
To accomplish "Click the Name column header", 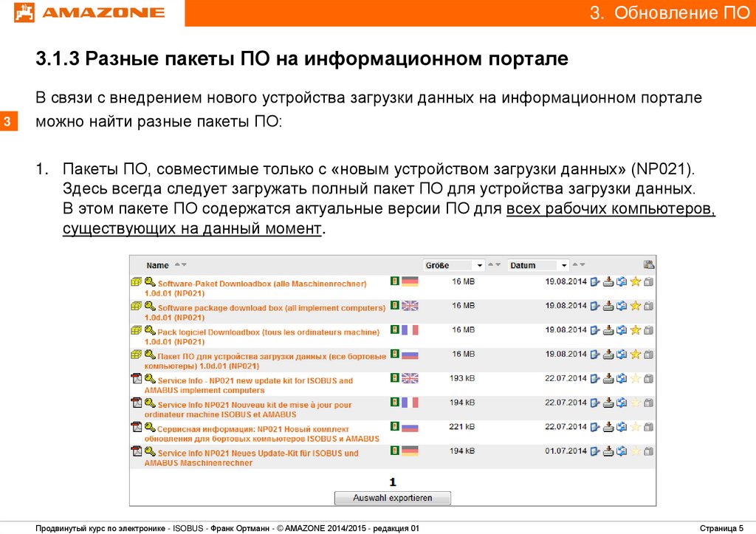I will click(x=158, y=265).
